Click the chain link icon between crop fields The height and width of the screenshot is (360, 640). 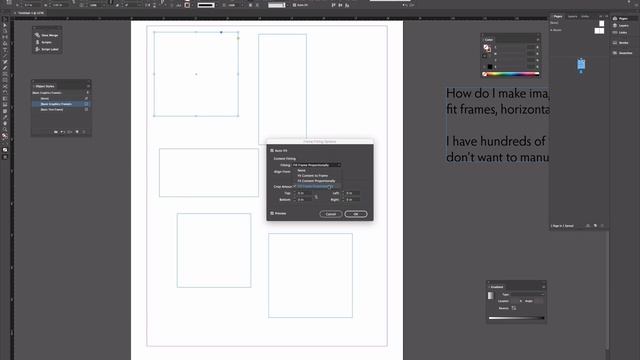tap(316, 197)
